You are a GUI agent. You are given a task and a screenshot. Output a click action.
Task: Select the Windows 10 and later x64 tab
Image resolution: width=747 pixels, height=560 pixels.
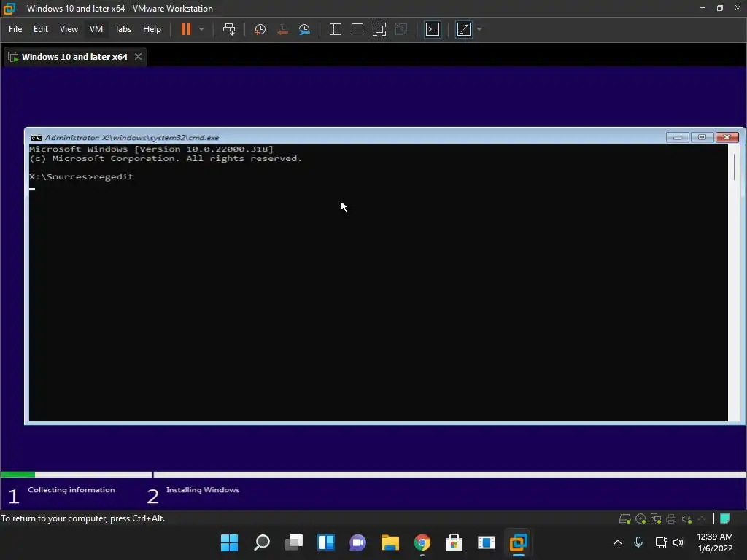(x=74, y=57)
